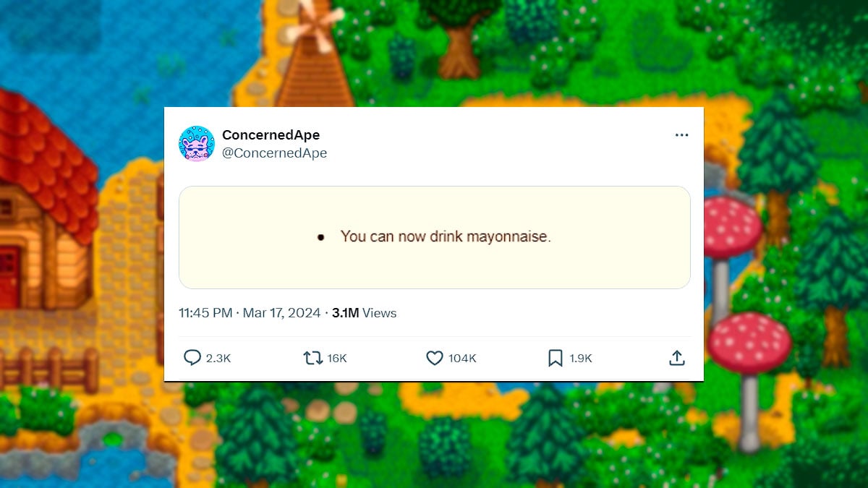Share the tweet via the upload icon
The image size is (868, 488).
point(677,357)
